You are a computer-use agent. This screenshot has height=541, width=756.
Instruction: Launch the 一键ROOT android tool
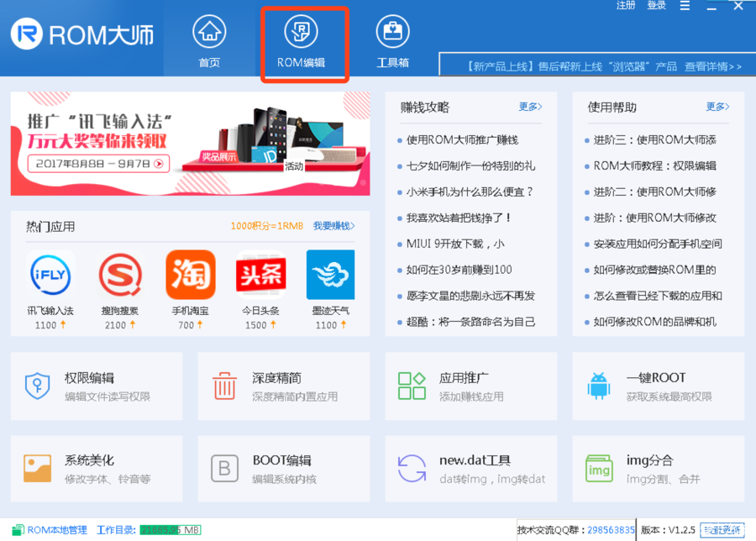[x=659, y=386]
